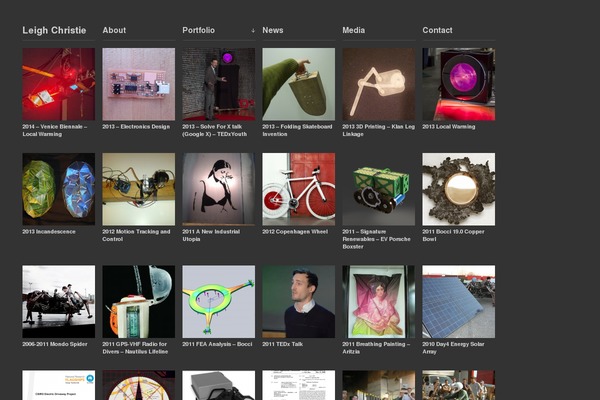Open the Bocci Copper Bowl thumbnail
The image size is (600, 400).
tap(458, 189)
